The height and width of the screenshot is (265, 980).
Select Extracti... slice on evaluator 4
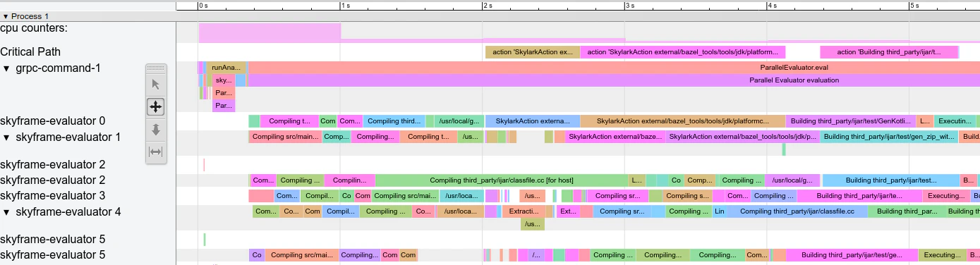click(524, 211)
